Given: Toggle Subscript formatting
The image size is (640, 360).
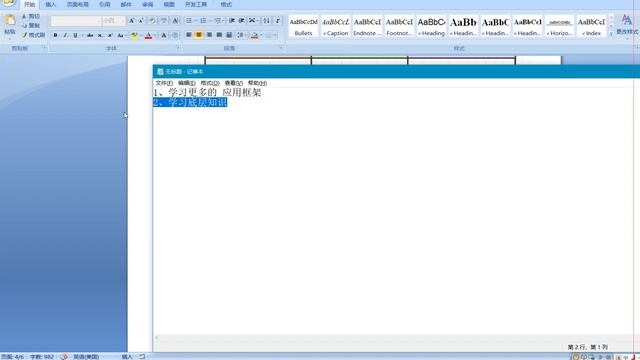Looking at the screenshot, I should click(x=100, y=36).
